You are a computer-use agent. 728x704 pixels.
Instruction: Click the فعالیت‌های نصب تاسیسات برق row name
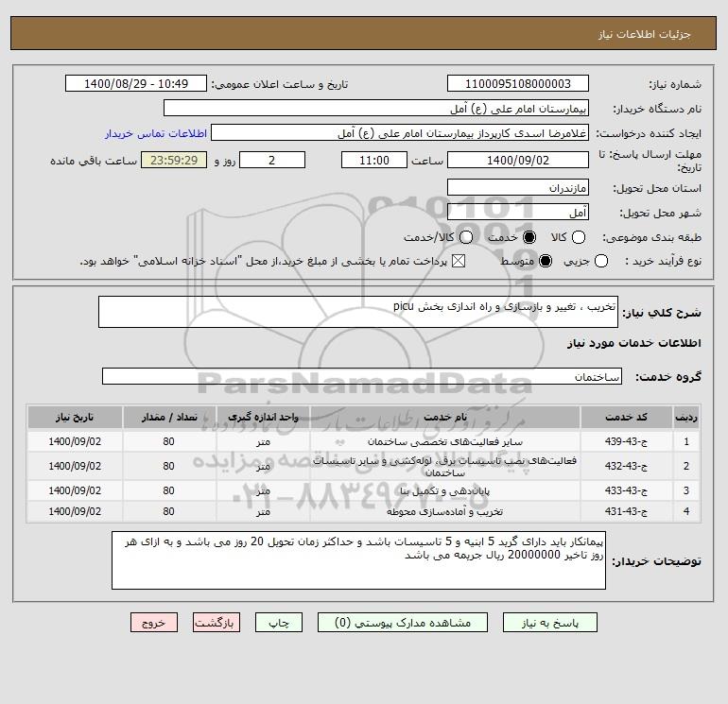tap(444, 467)
